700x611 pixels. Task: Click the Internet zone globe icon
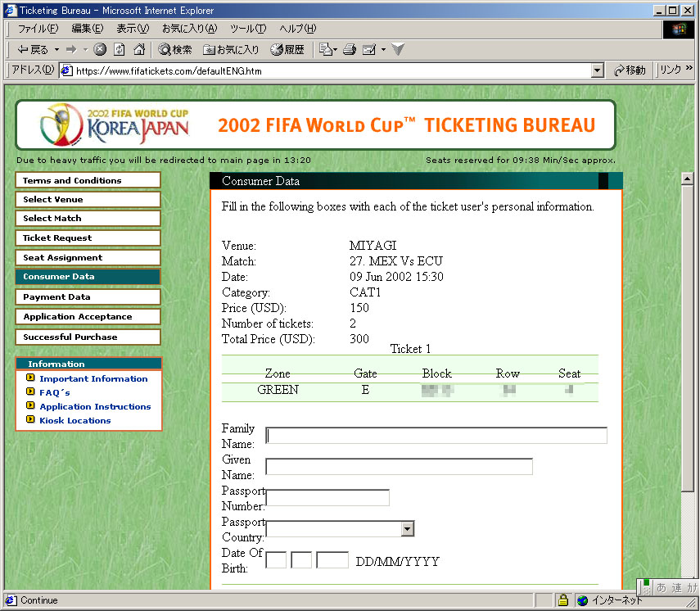pos(582,600)
